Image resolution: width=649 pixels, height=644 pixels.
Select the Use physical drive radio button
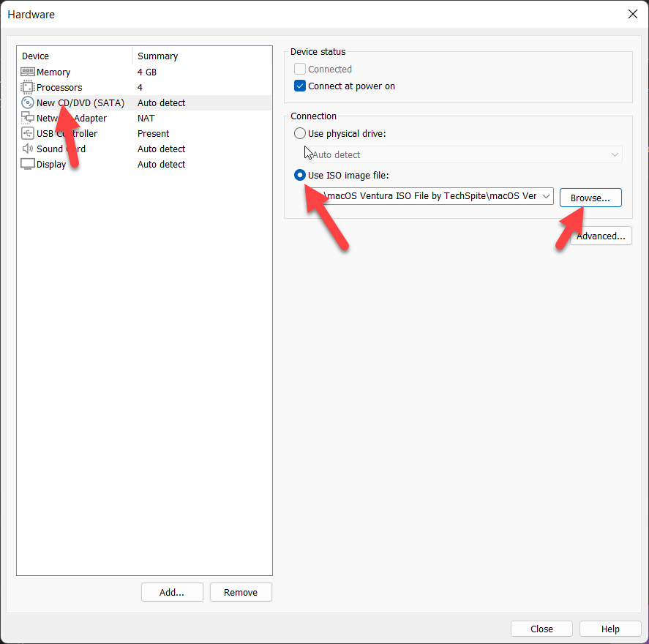click(300, 133)
